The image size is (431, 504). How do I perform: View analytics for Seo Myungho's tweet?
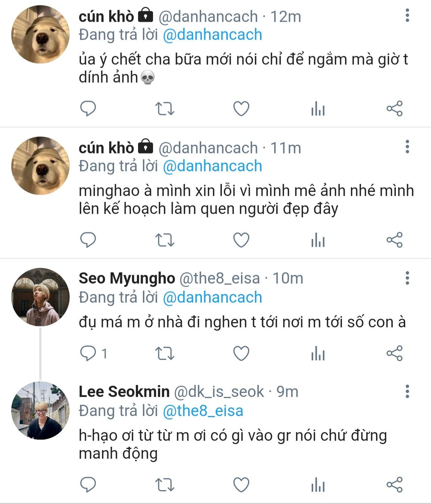318,354
